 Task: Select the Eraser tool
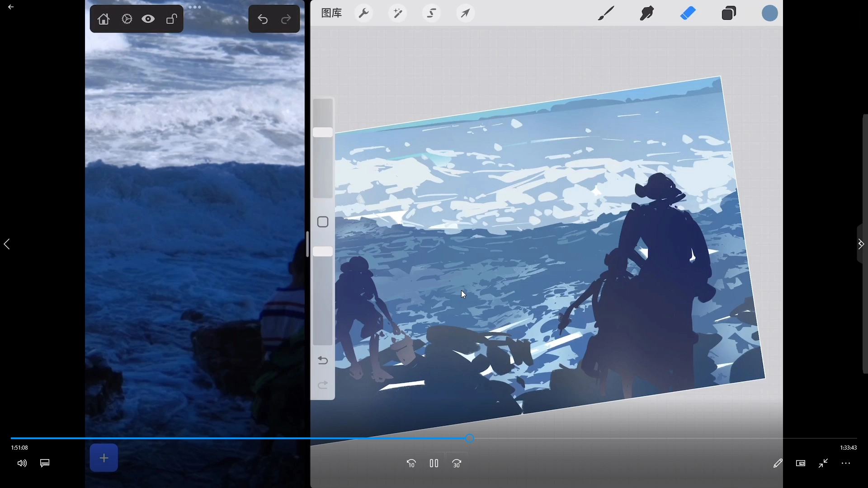click(x=688, y=14)
